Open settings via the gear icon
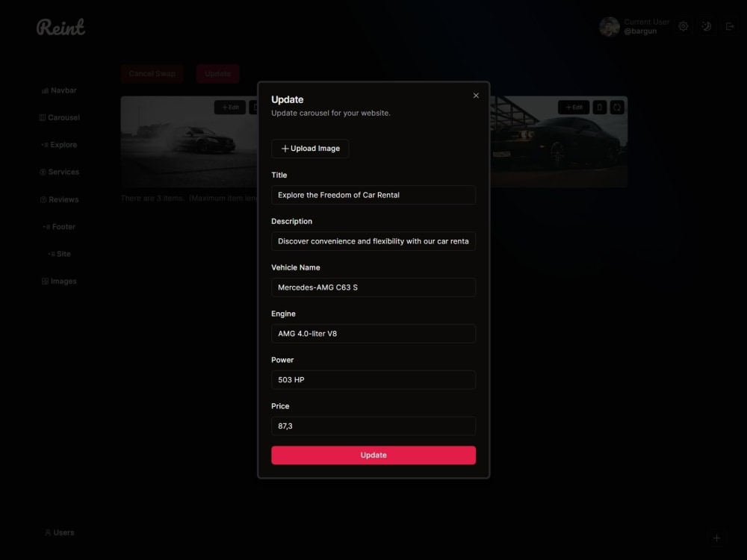The height and width of the screenshot is (560, 747). 684,26
